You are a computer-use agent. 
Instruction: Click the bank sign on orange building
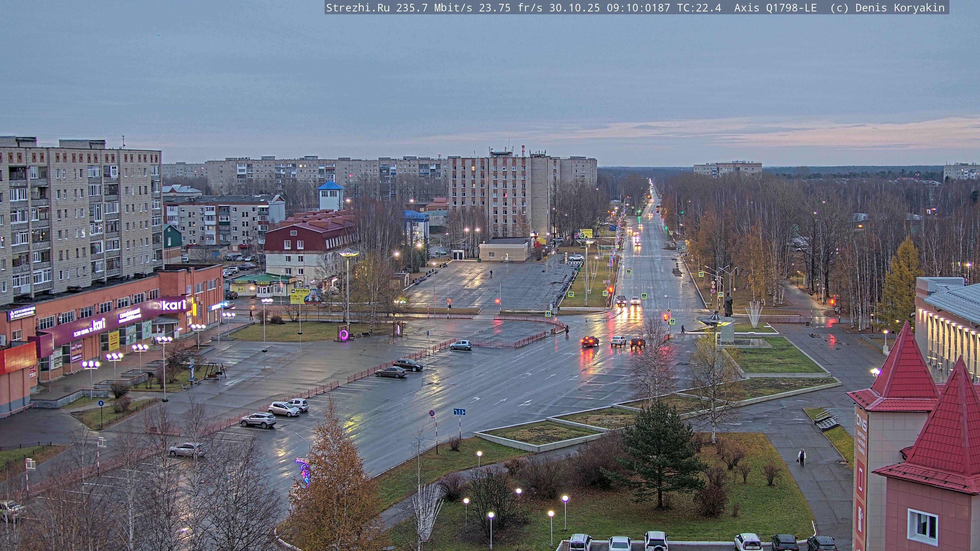(x=22, y=313)
